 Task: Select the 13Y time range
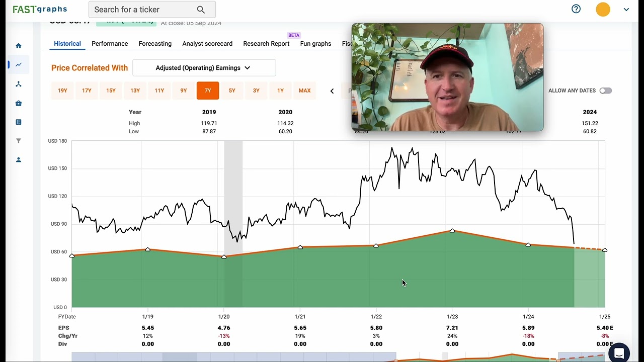pos(135,90)
